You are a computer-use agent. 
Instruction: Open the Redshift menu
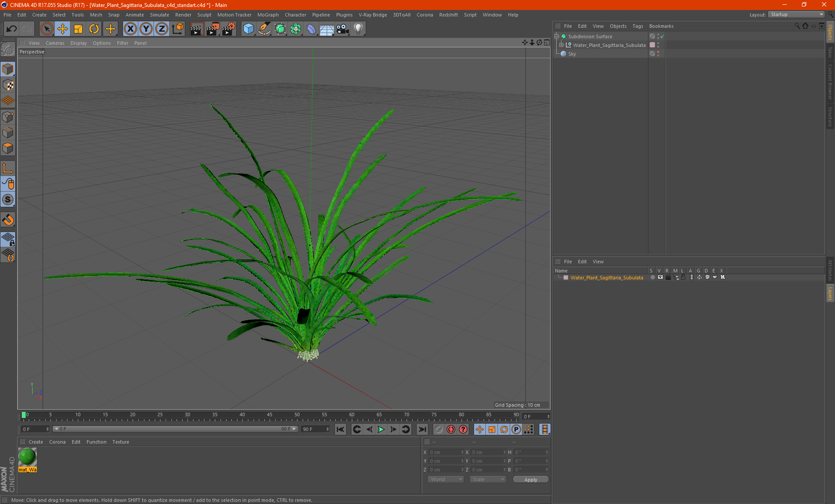448,15
